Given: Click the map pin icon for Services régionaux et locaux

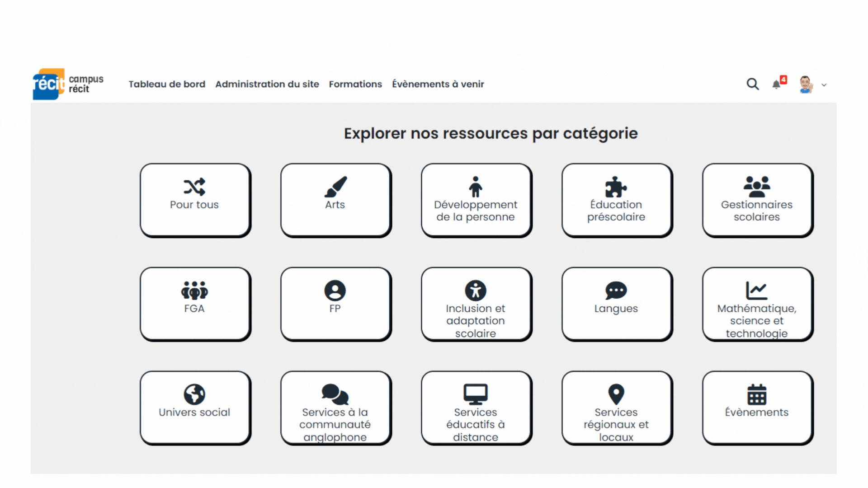Looking at the screenshot, I should pyautogui.click(x=616, y=394).
